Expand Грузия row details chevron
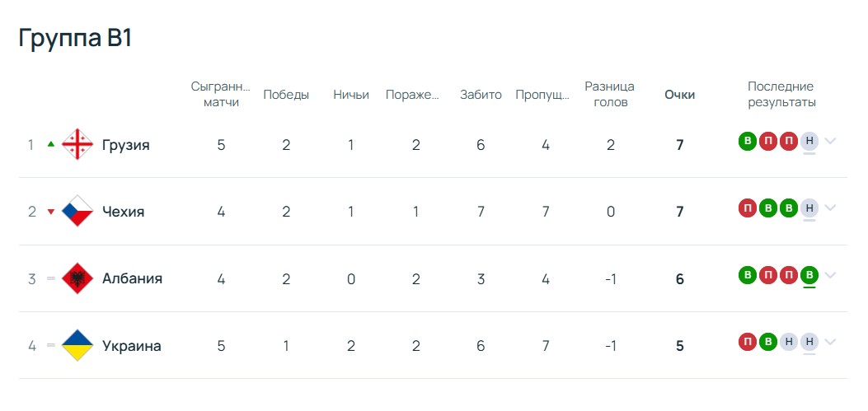 pos(829,141)
